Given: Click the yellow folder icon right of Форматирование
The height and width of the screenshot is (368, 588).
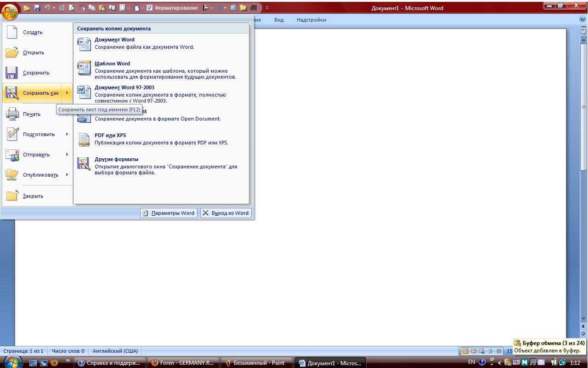Looking at the screenshot, I should pyautogui.click(x=243, y=8).
